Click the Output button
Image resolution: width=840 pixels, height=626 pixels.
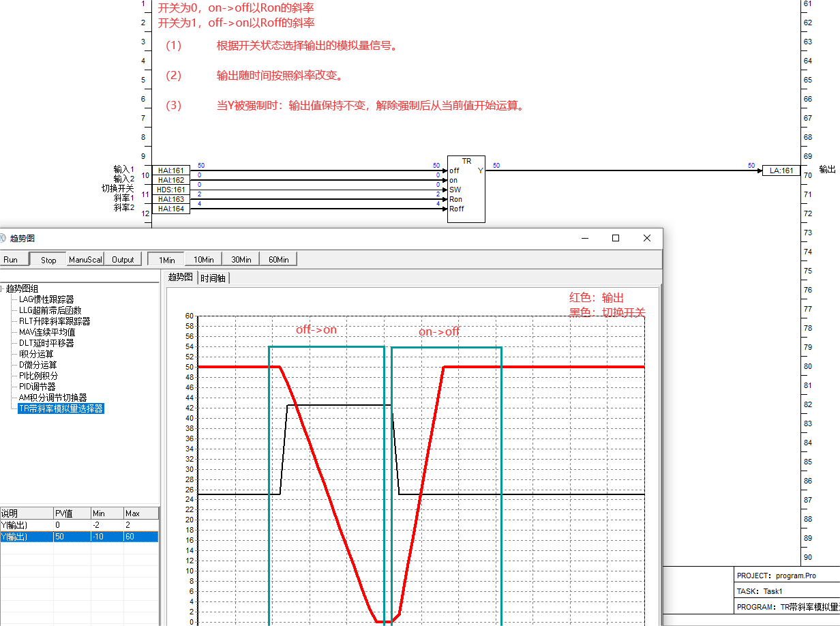[x=123, y=260]
